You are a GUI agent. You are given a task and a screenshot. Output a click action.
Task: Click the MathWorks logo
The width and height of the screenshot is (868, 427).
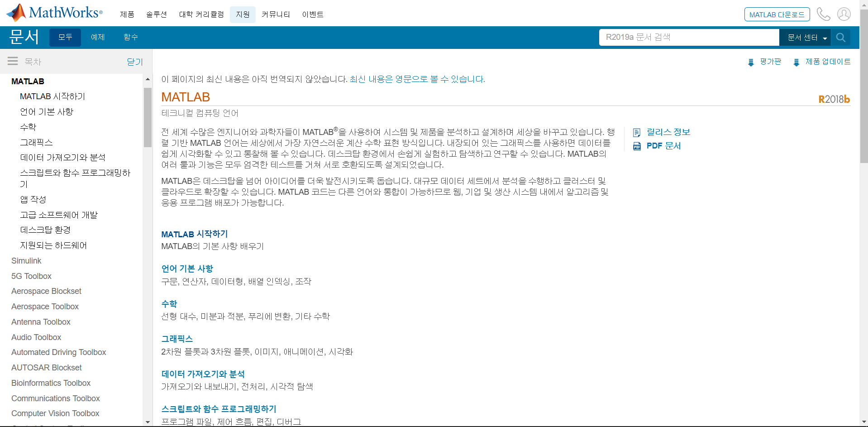click(55, 13)
